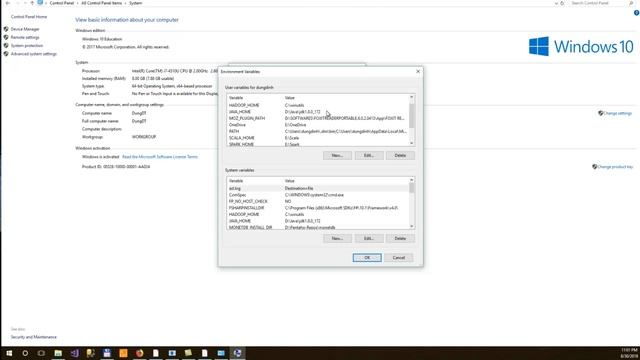Select FSHARPINSTALLDIR system variable row

[318, 208]
